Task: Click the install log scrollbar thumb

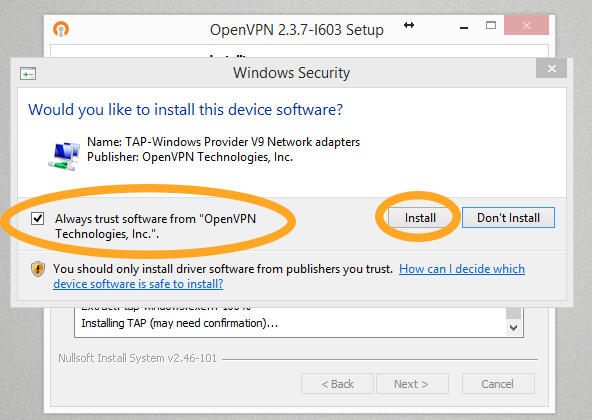Action: point(513,313)
